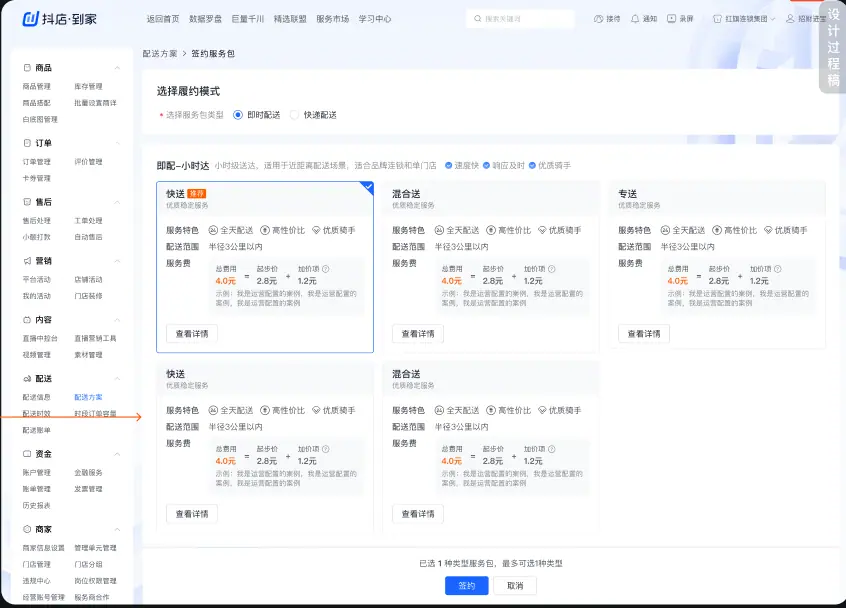Click the store icon beside 红旗连锁集团
Viewport: 846px width, 608px height.
pyautogui.click(x=717, y=19)
